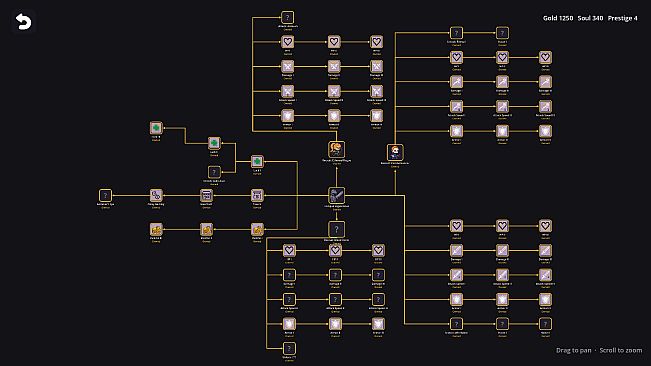Click the Prestige 4 indicator
Screen dimensions: 651x366
pyautogui.click(x=622, y=18)
